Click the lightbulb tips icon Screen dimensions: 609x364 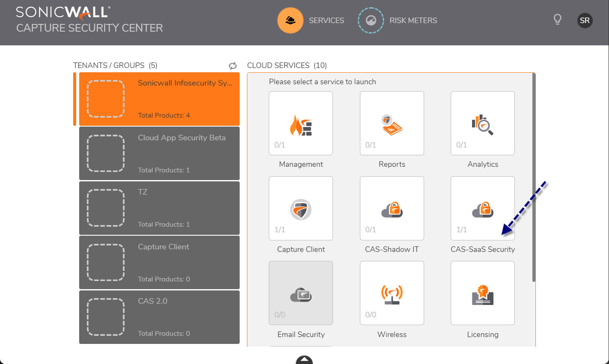pos(557,20)
